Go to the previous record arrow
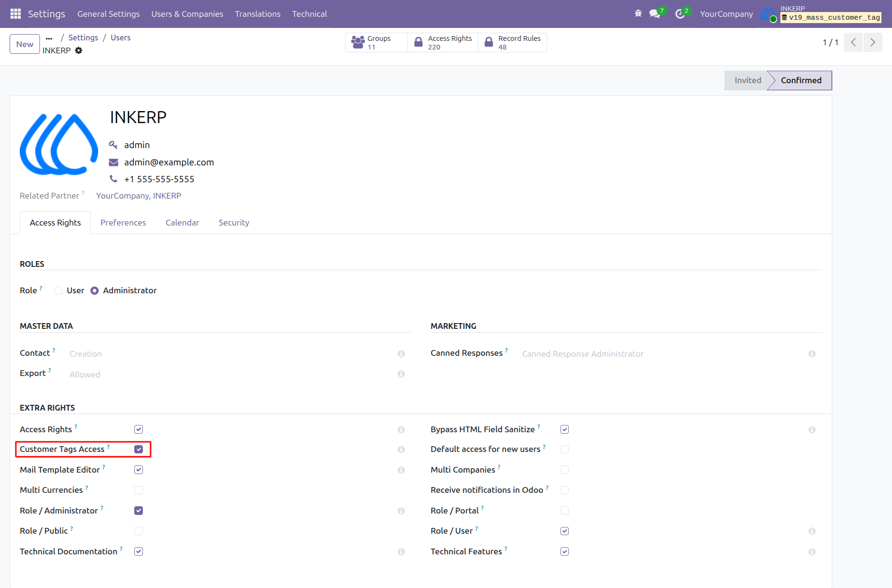Image resolution: width=892 pixels, height=588 pixels. coord(854,42)
